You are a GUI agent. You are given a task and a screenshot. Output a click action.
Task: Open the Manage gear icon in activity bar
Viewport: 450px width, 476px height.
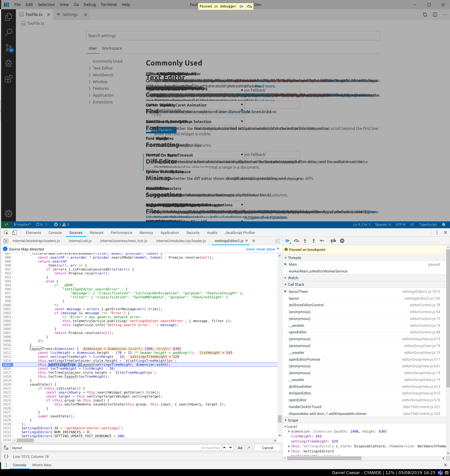pos(8,214)
